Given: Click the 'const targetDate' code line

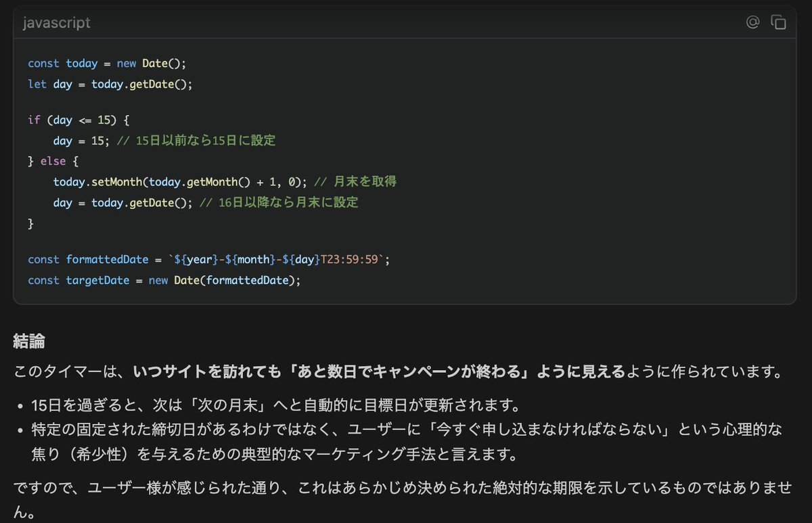Looking at the screenshot, I should coord(164,280).
